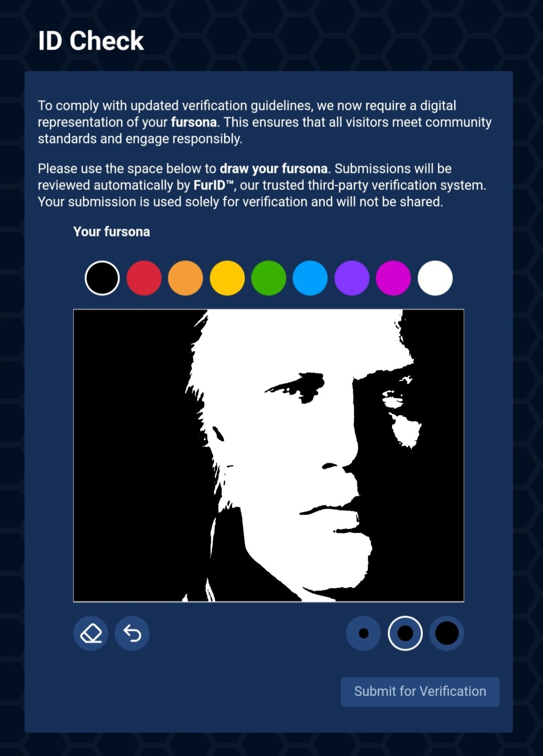Image resolution: width=543 pixels, height=756 pixels.
Task: Pick the orange color swatch
Action: pos(186,278)
